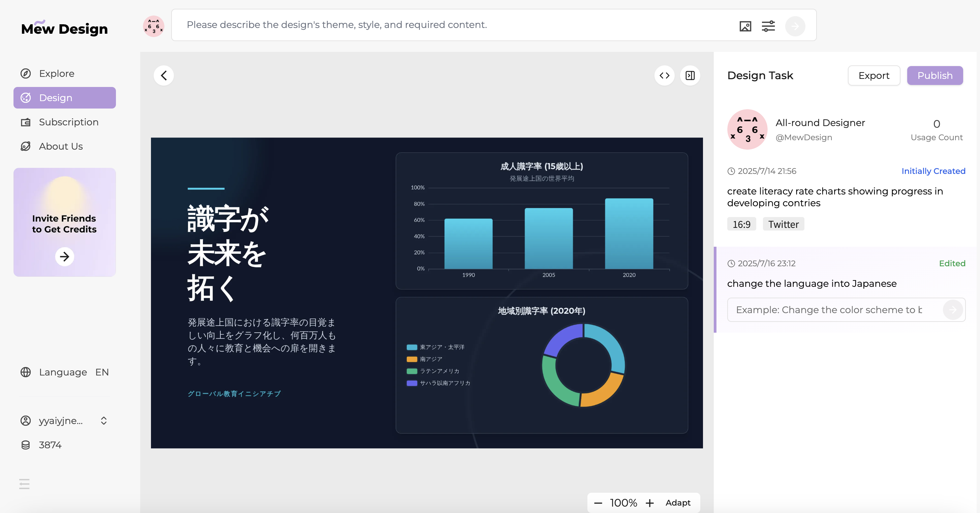The image size is (980, 513).
Task: Click the zoom out minus icon
Action: click(x=598, y=503)
